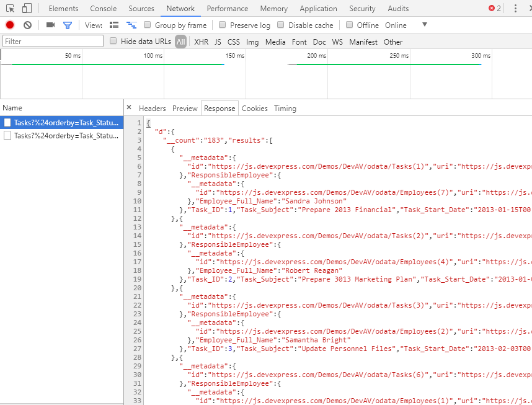Switch to large request rows view

(x=114, y=25)
